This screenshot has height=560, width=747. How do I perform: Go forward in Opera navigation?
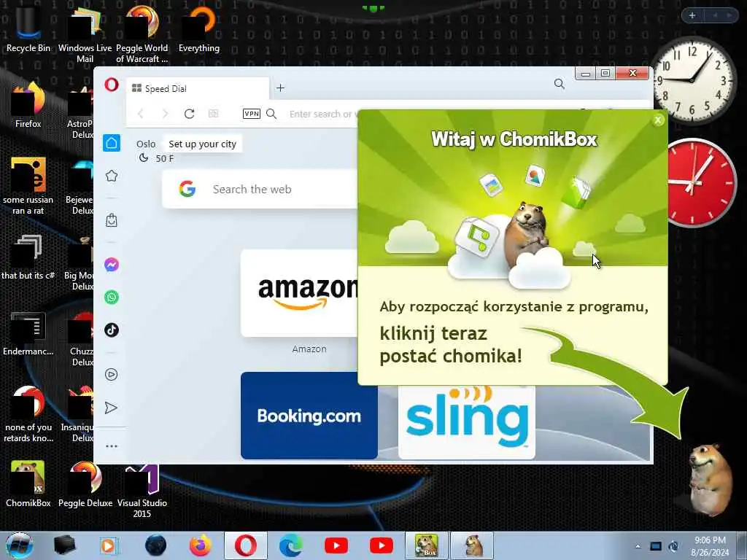point(165,114)
